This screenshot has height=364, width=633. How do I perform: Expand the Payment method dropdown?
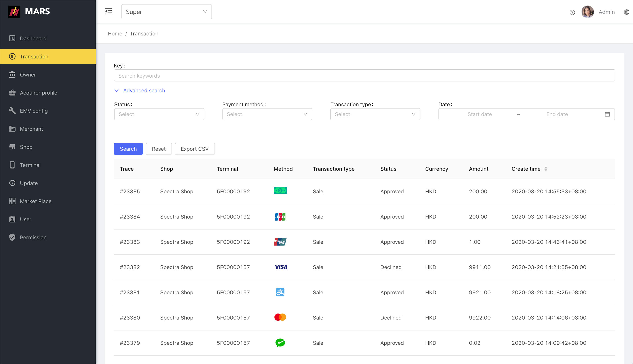pyautogui.click(x=267, y=114)
